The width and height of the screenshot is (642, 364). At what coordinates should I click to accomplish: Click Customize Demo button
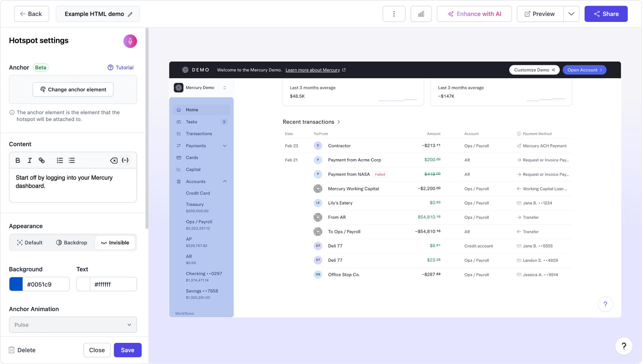point(534,70)
